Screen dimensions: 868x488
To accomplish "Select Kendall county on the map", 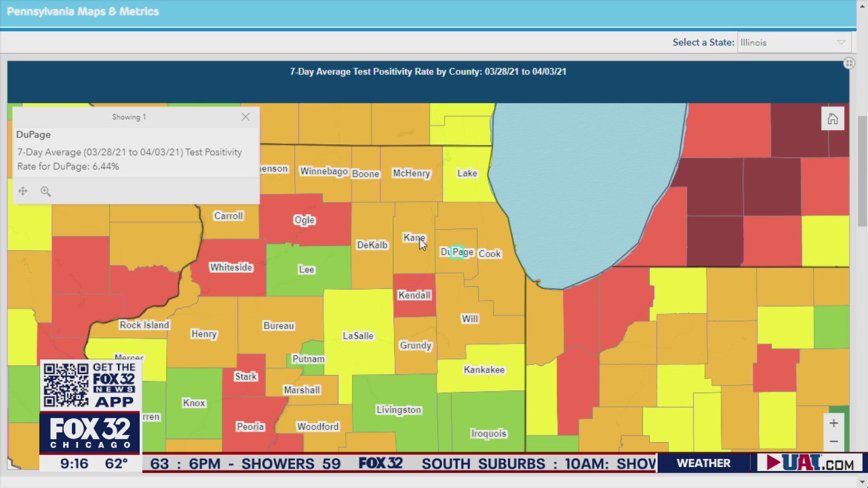I will (414, 295).
